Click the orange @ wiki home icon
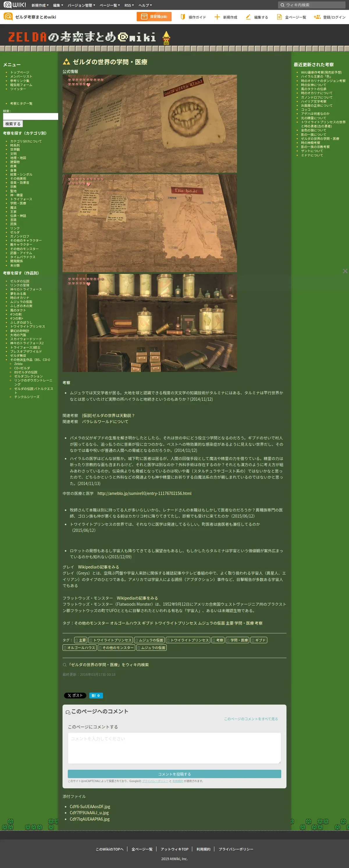This screenshot has height=868, width=349. click(x=8, y=17)
